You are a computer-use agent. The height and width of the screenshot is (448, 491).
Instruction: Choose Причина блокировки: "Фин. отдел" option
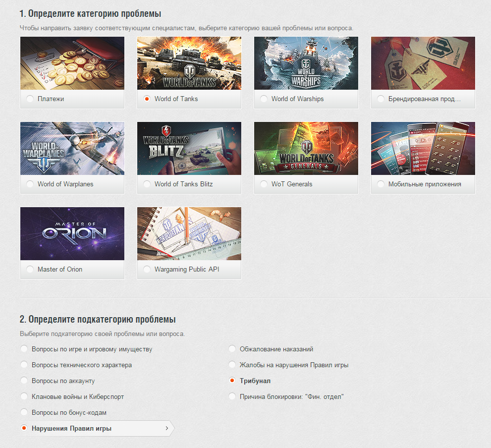286,396
